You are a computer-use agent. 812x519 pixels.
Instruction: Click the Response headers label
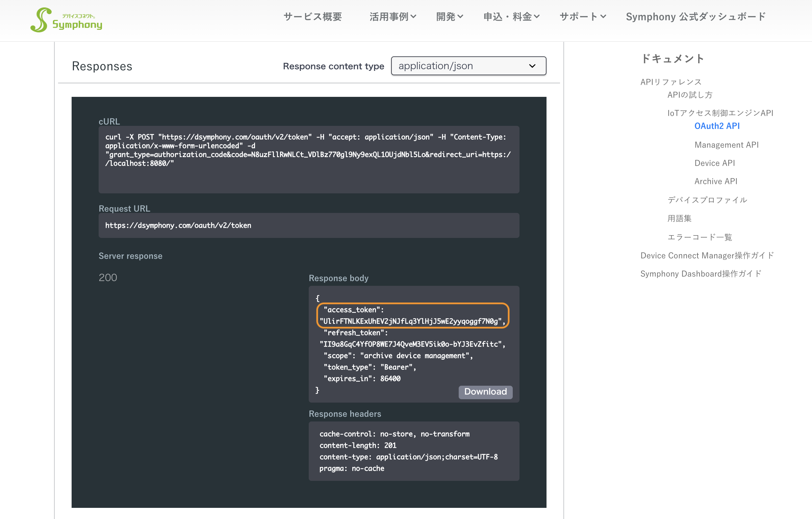coord(345,414)
